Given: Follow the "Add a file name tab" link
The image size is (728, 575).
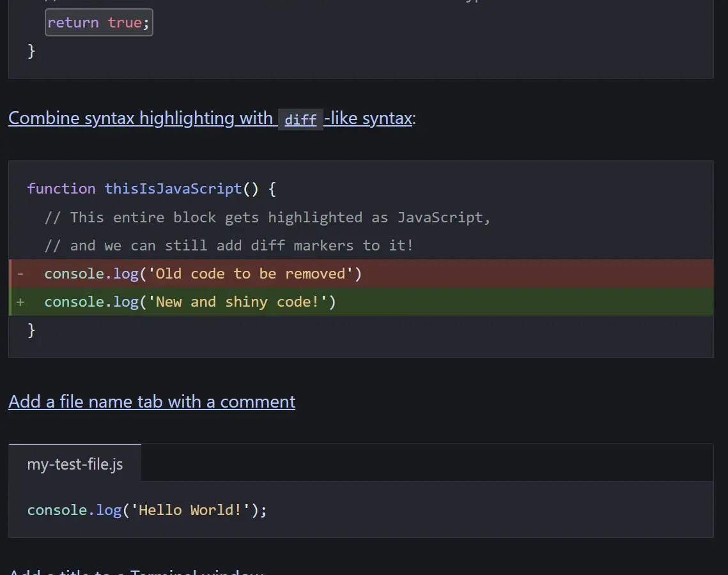Looking at the screenshot, I should [x=151, y=402].
